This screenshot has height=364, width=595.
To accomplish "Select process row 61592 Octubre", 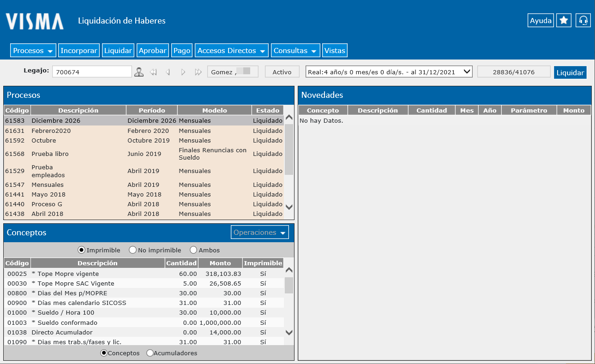I will (144, 140).
